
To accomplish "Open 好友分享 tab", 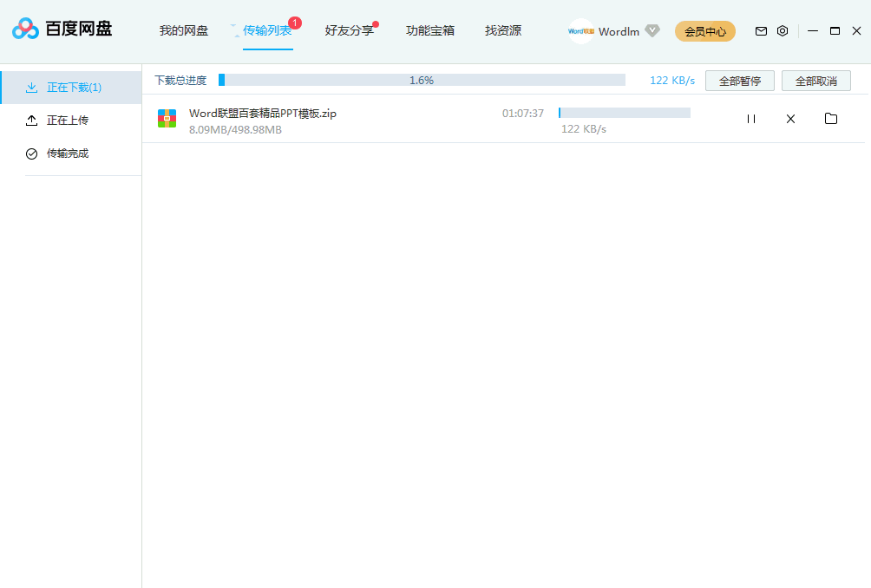I will pyautogui.click(x=349, y=30).
